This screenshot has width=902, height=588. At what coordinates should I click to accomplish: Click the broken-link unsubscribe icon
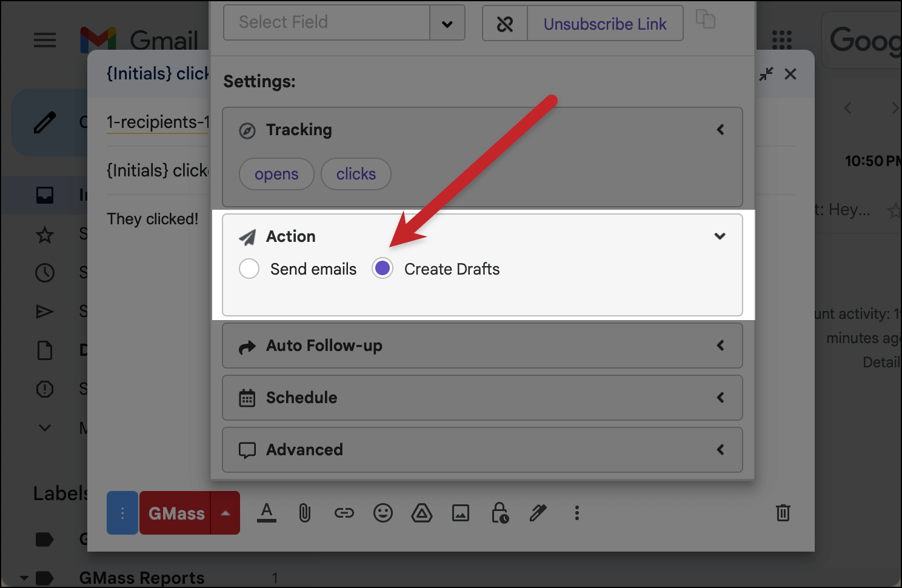505,24
